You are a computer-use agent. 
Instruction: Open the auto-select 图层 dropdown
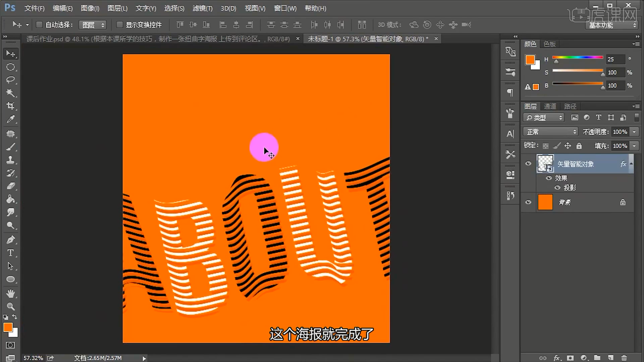pyautogui.click(x=93, y=25)
